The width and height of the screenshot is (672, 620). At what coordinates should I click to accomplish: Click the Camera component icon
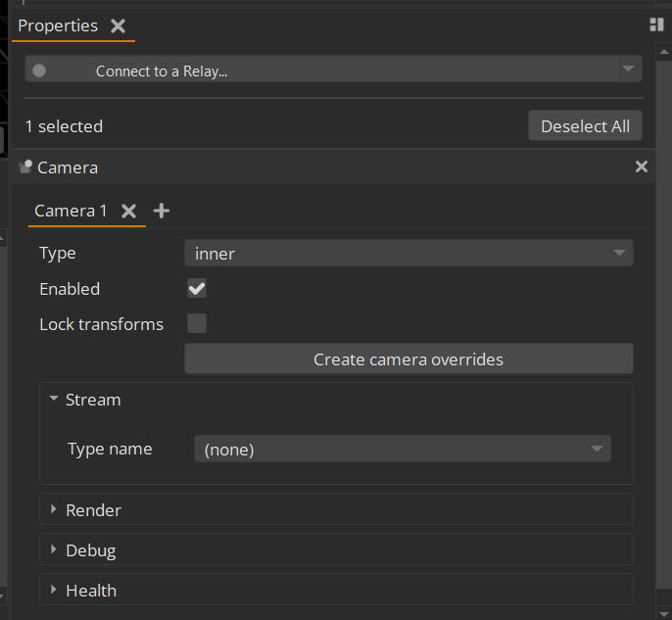click(25, 167)
